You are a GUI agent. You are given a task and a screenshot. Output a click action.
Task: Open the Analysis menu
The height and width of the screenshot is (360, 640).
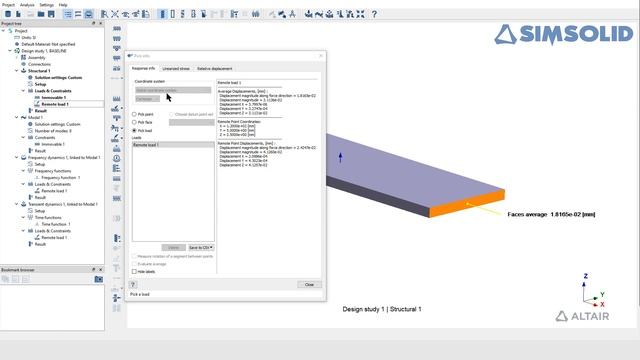[27, 5]
